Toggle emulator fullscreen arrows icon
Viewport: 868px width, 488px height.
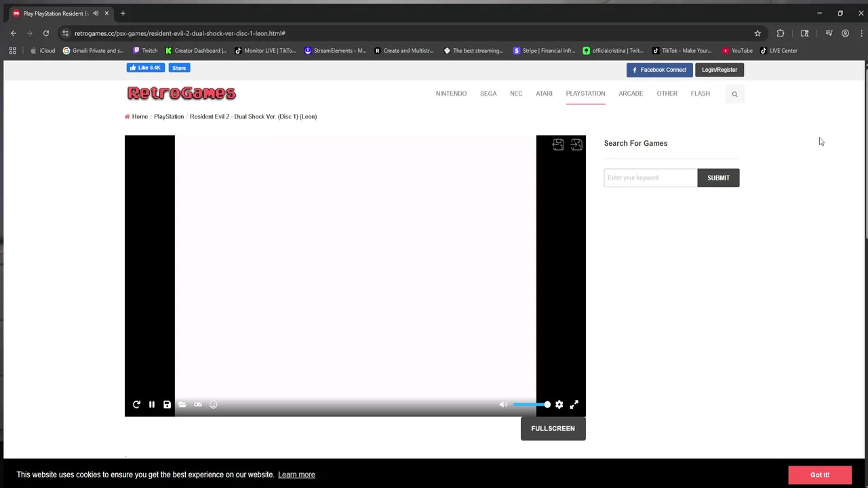(574, 405)
